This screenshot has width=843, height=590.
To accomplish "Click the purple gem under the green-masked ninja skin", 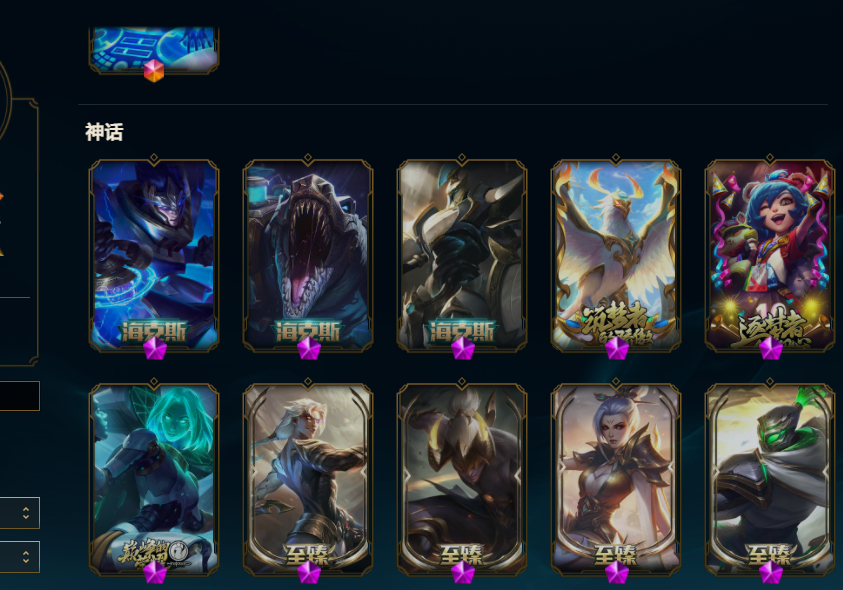I will (x=770, y=572).
